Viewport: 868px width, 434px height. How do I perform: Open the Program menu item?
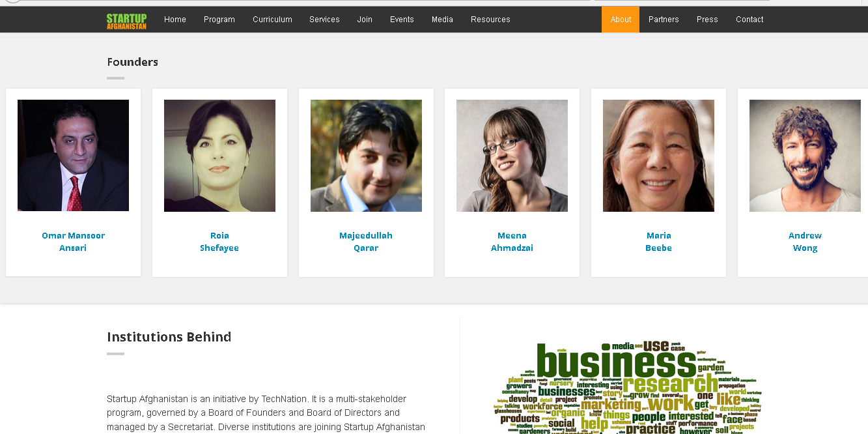[219, 20]
